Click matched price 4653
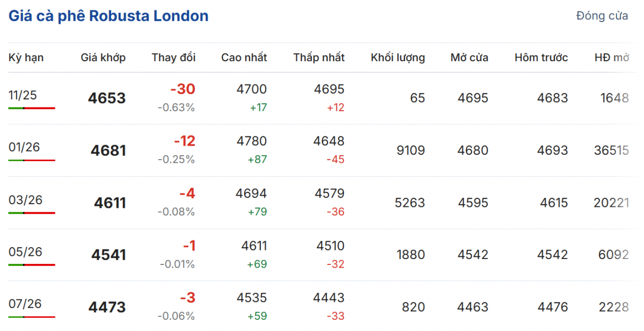This screenshot has width=644, height=331. [107, 98]
